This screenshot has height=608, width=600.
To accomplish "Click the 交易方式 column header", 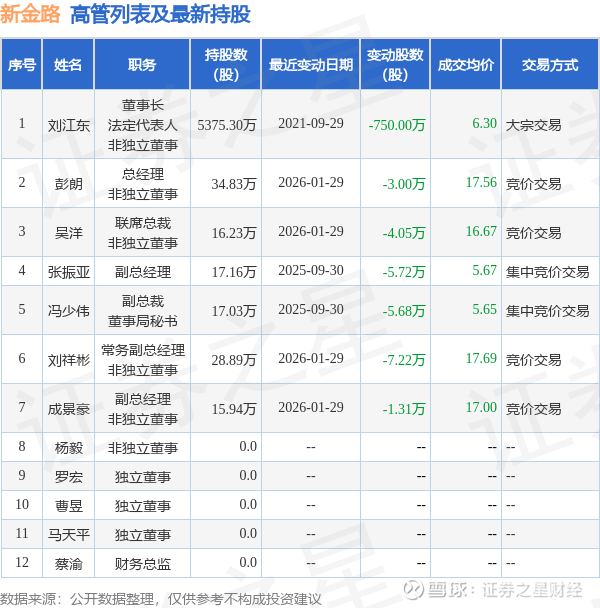I will 550,65.
